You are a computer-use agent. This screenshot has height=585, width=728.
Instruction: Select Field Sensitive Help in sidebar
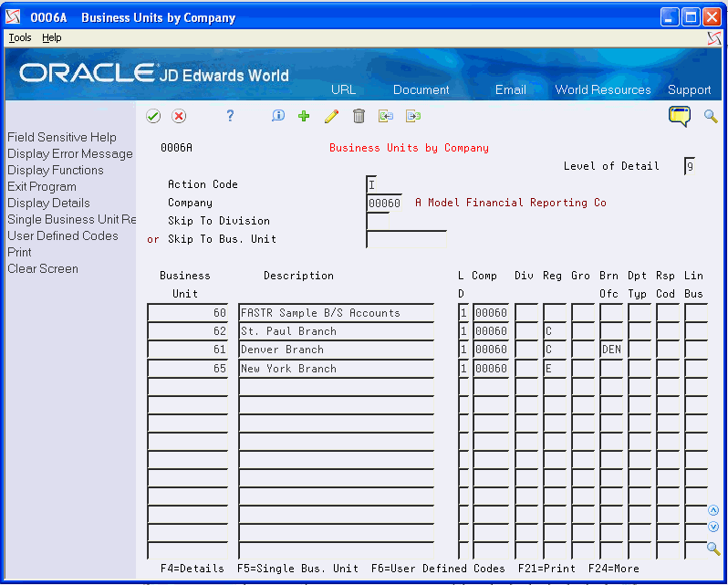tap(62, 138)
